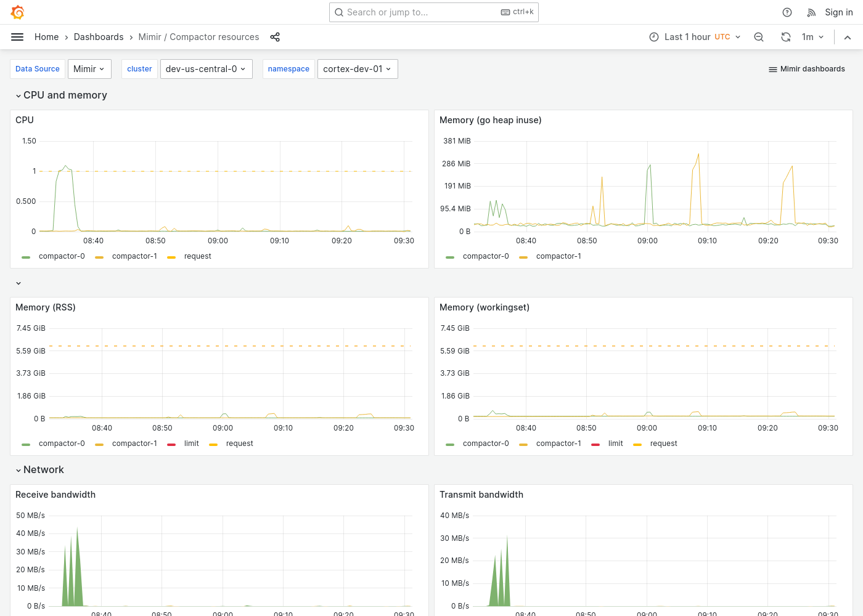Click the share dashboard icon

click(275, 37)
